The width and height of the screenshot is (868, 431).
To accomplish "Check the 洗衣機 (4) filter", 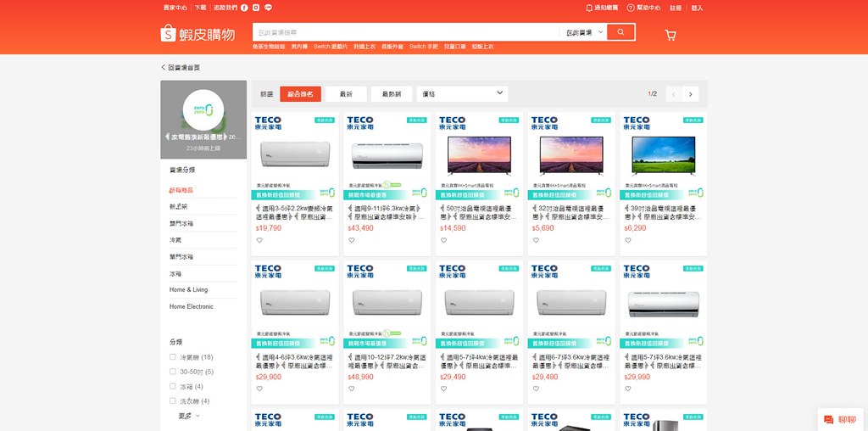I will coord(173,400).
